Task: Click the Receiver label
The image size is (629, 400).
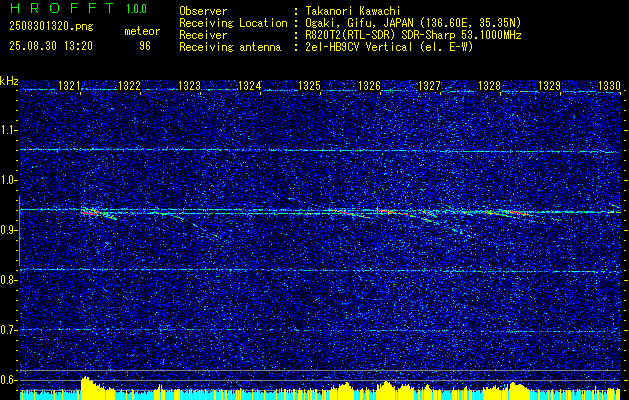Action: pyautogui.click(x=203, y=35)
